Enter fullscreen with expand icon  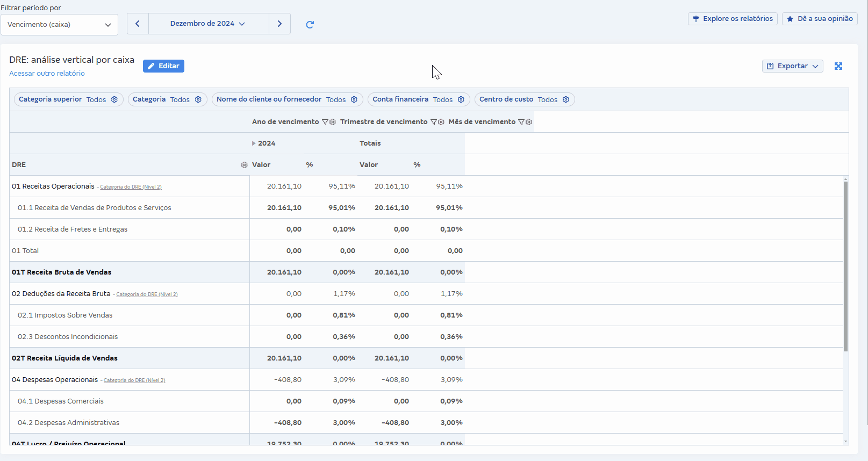coord(838,66)
